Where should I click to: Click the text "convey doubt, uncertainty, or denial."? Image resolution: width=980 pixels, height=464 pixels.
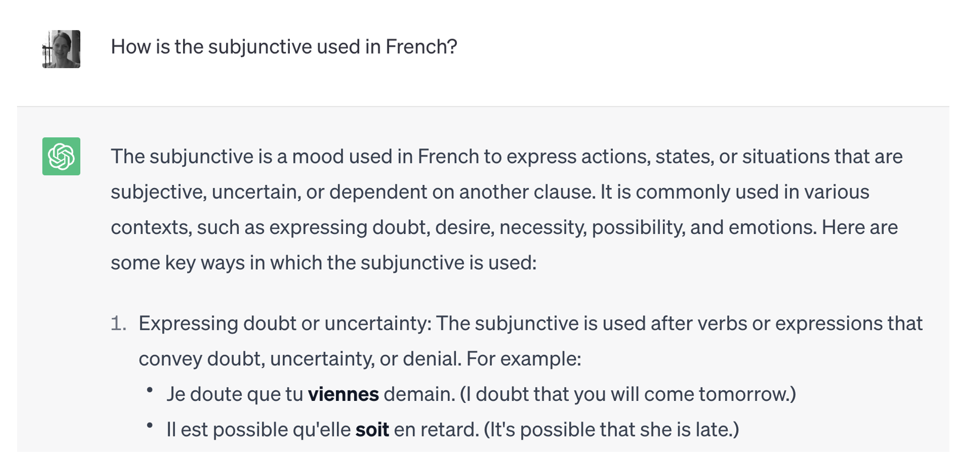coord(300,359)
